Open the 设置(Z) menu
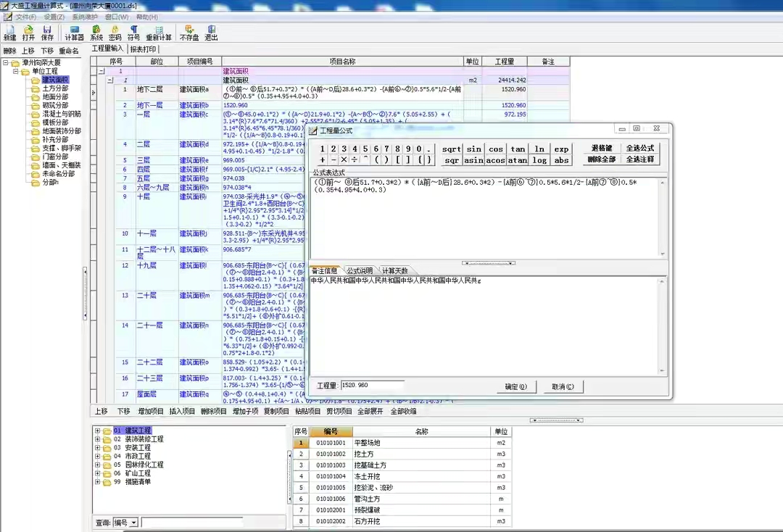Image resolution: width=783 pixels, height=532 pixels. click(x=54, y=17)
